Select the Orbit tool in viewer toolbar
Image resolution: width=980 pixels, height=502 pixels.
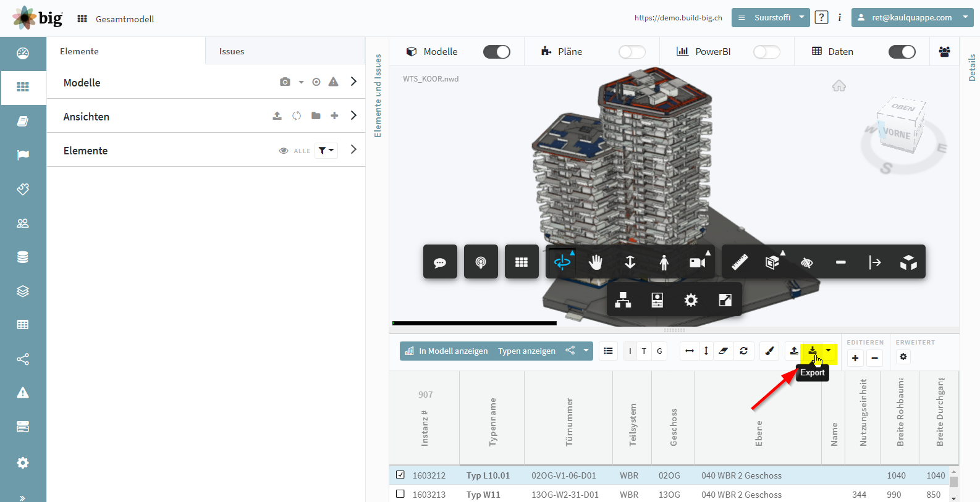562,262
